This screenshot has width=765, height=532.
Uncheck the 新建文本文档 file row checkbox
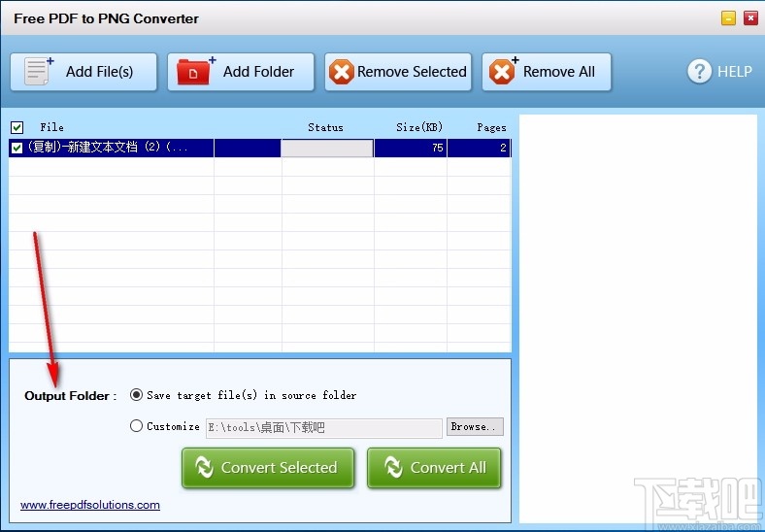point(17,148)
